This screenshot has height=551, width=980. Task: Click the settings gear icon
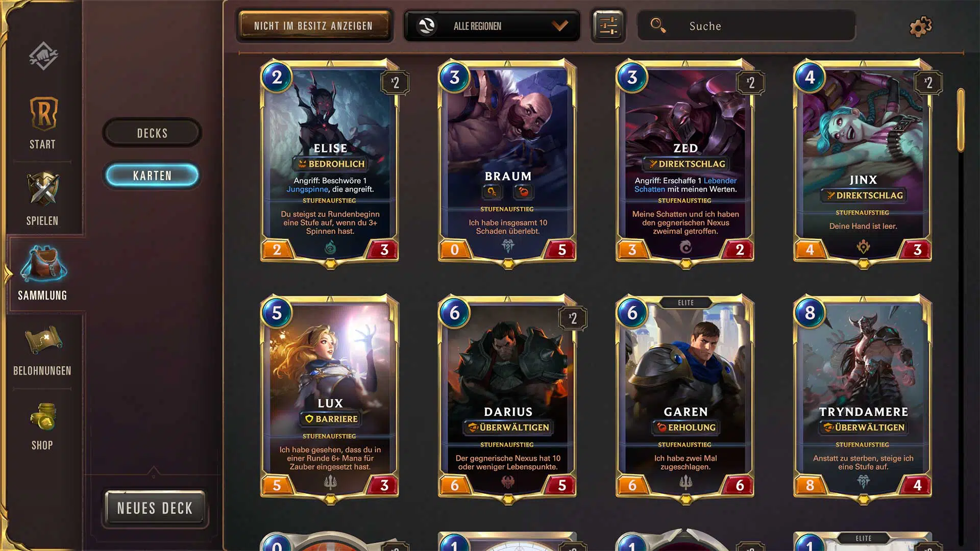coord(921,26)
